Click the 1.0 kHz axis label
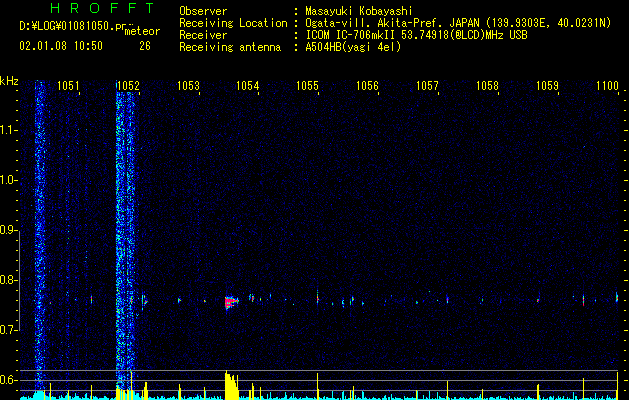The image size is (629, 400). tap(8, 180)
